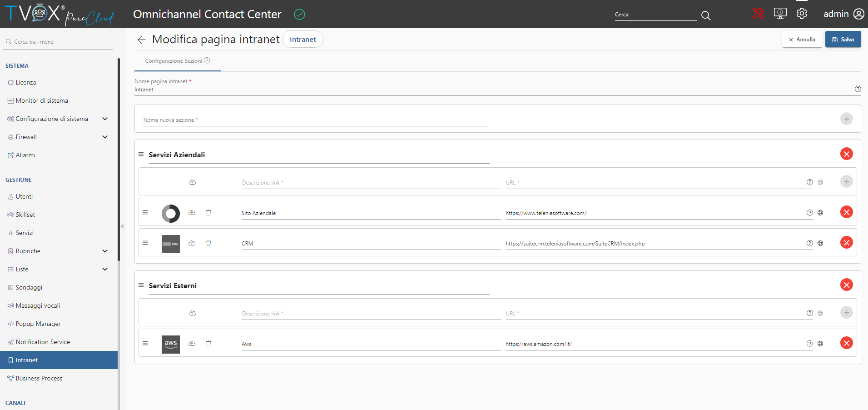Open Notification Service menu item
This screenshot has width=868, height=410.
click(58, 342)
